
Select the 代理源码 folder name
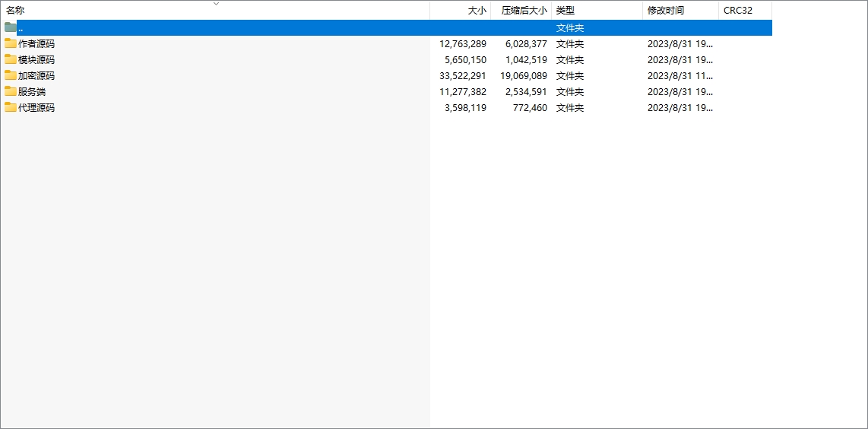click(x=36, y=108)
